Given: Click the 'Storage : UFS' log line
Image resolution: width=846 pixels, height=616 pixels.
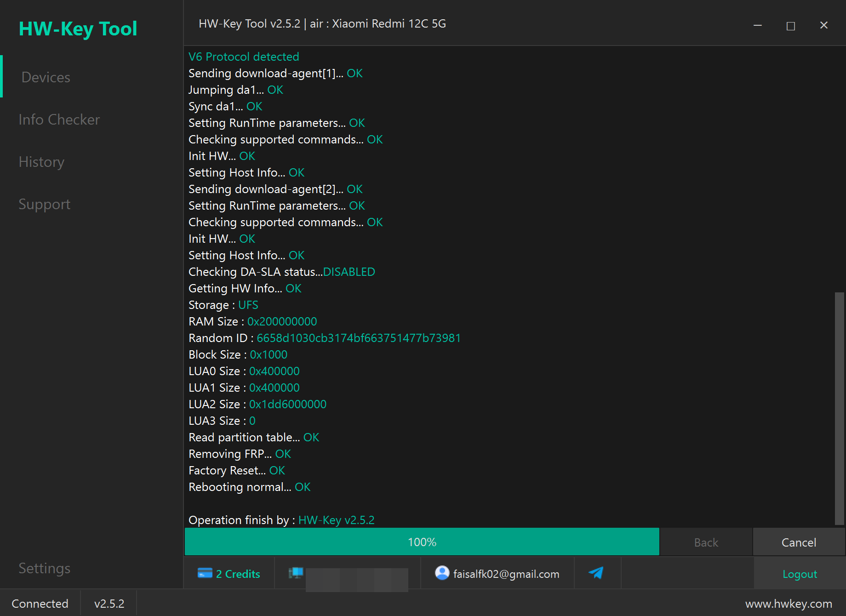Looking at the screenshot, I should pyautogui.click(x=223, y=305).
